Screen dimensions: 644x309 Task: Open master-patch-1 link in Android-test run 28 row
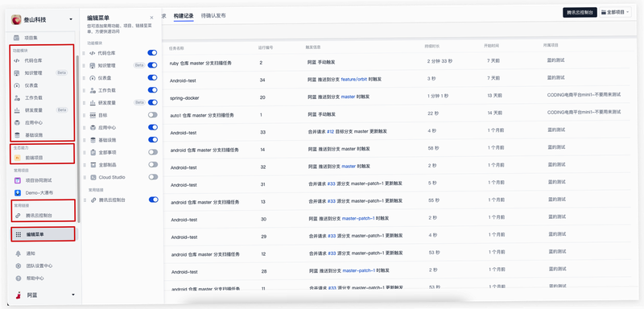click(x=359, y=271)
